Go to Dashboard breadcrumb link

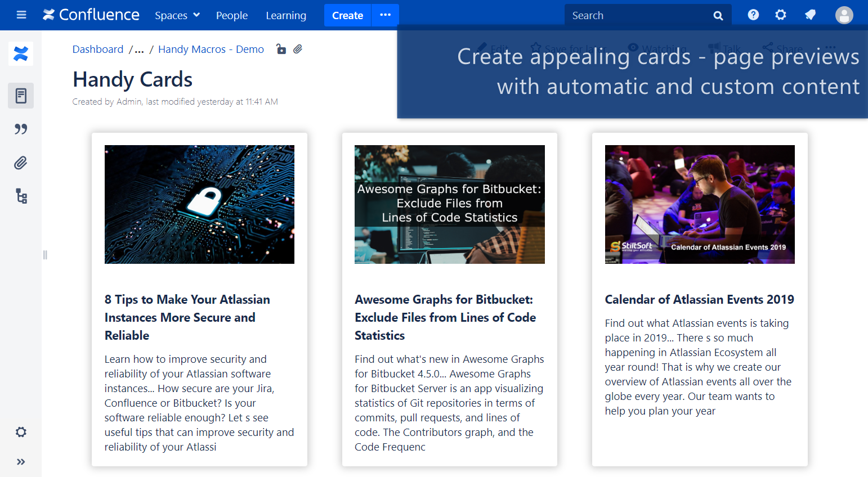pos(98,49)
